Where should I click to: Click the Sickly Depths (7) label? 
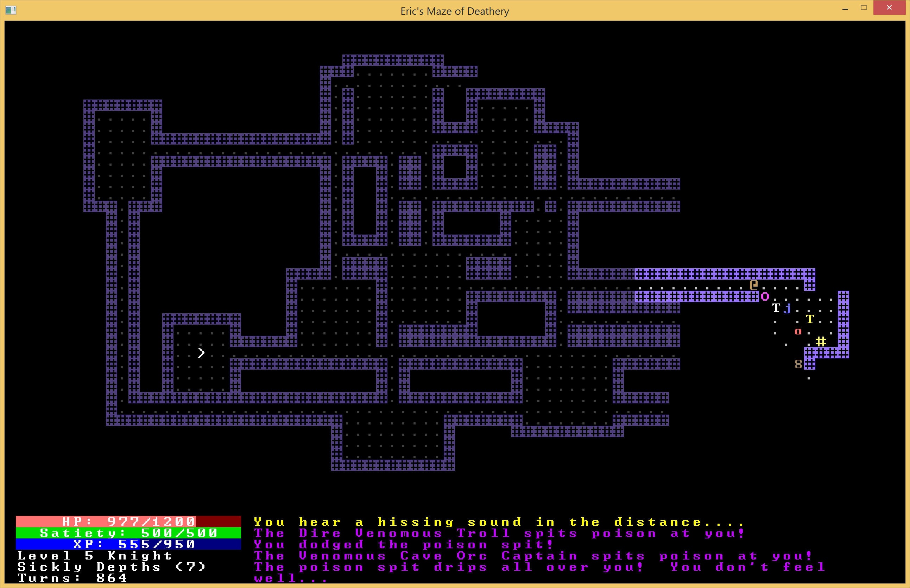pyautogui.click(x=111, y=567)
